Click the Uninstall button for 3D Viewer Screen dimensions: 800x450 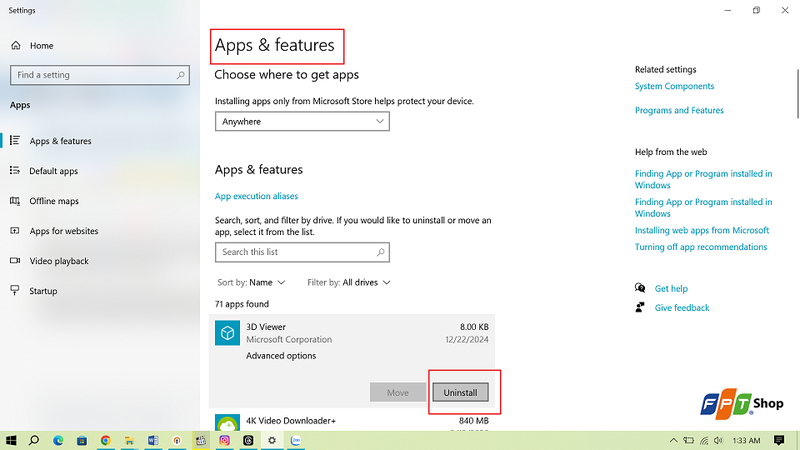pos(460,392)
